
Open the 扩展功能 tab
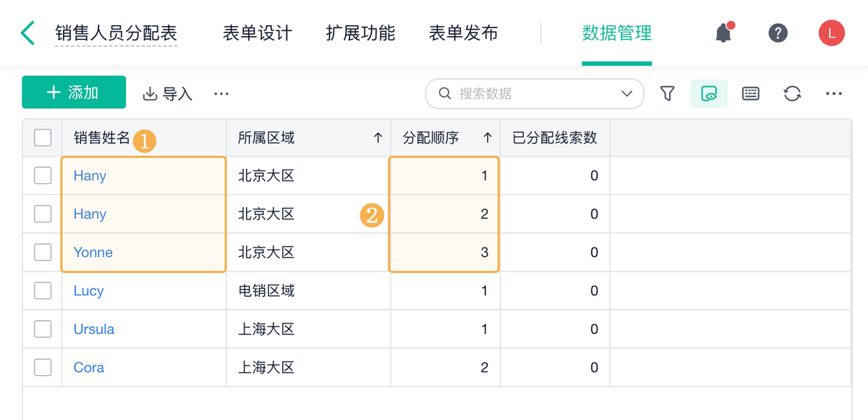coord(360,33)
